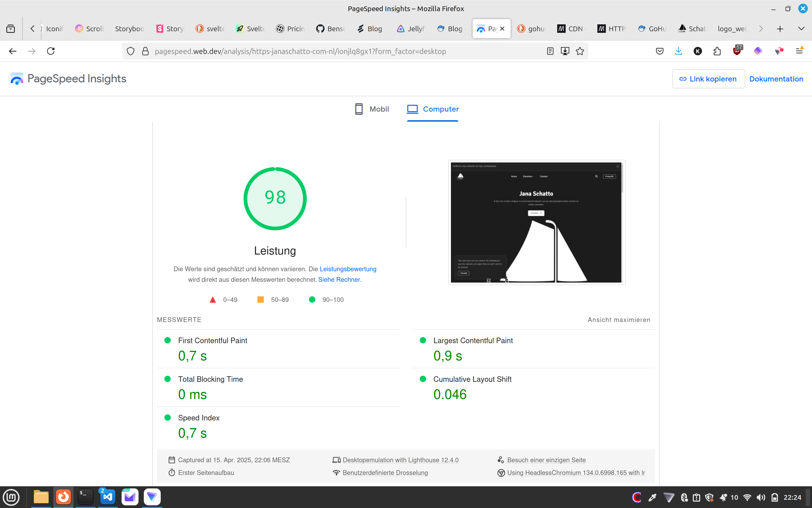812x508 pixels.
Task: Click the Erster Seitenaufbau text
Action: point(206,473)
